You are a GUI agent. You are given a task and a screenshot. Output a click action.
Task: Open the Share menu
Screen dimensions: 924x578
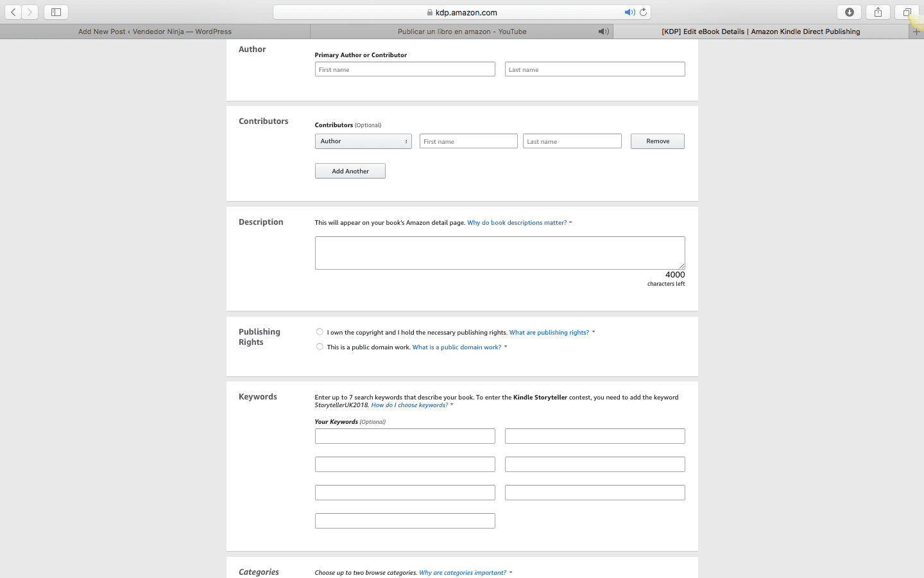tap(878, 12)
